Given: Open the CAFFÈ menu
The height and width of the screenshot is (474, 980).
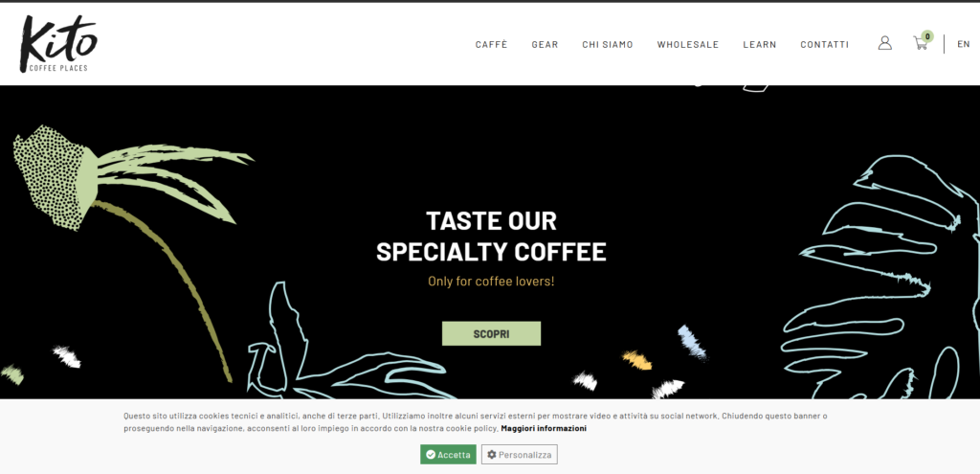Looking at the screenshot, I should pos(491,44).
